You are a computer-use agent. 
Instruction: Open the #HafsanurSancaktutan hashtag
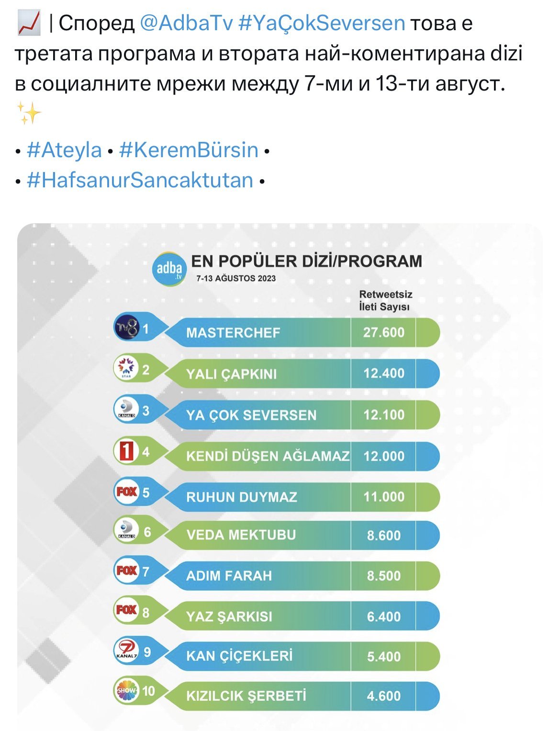(x=140, y=181)
